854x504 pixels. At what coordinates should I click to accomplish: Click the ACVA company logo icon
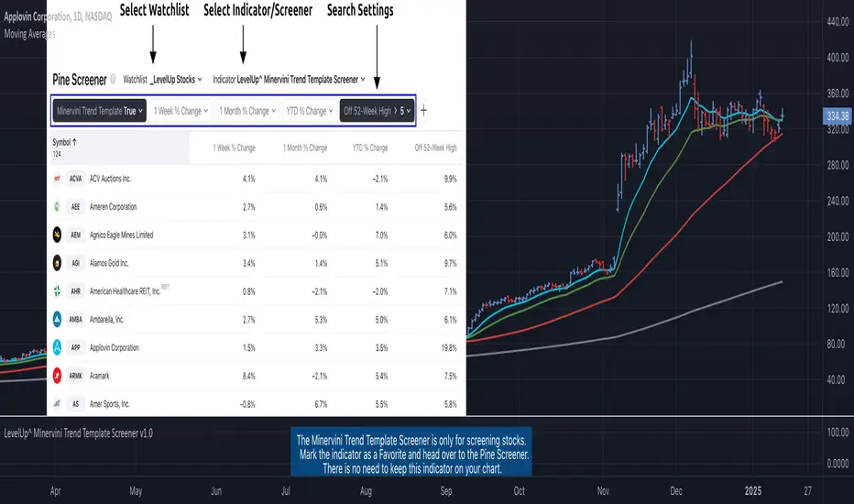click(x=57, y=179)
